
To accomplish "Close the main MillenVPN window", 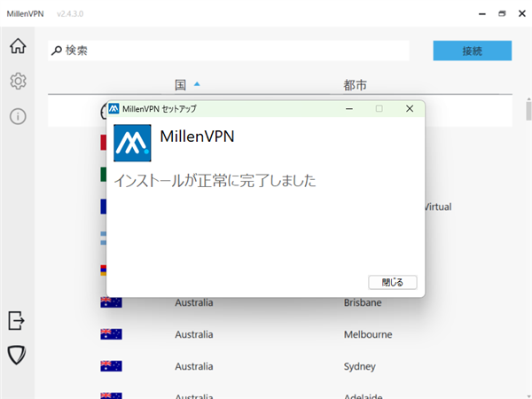I will pyautogui.click(x=522, y=13).
